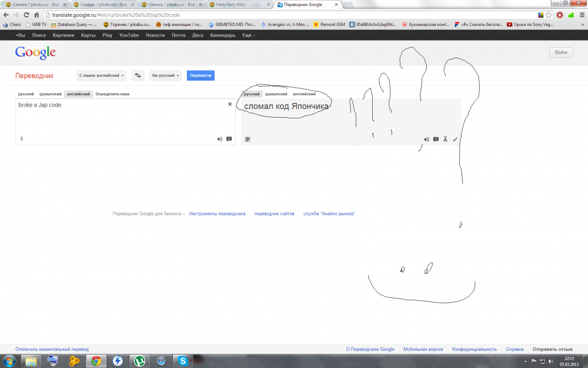
Task: Click 'Отключить моментальный перевод' link
Action: tap(52, 349)
